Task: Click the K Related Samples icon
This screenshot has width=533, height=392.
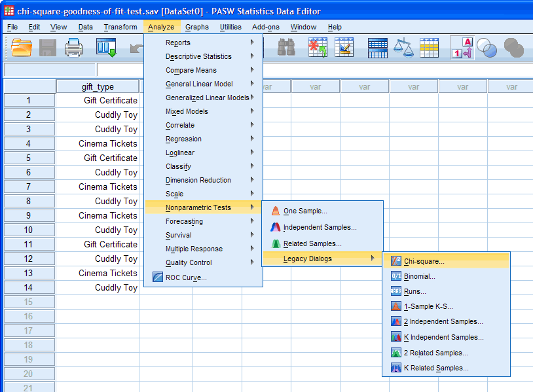Action: (x=395, y=368)
